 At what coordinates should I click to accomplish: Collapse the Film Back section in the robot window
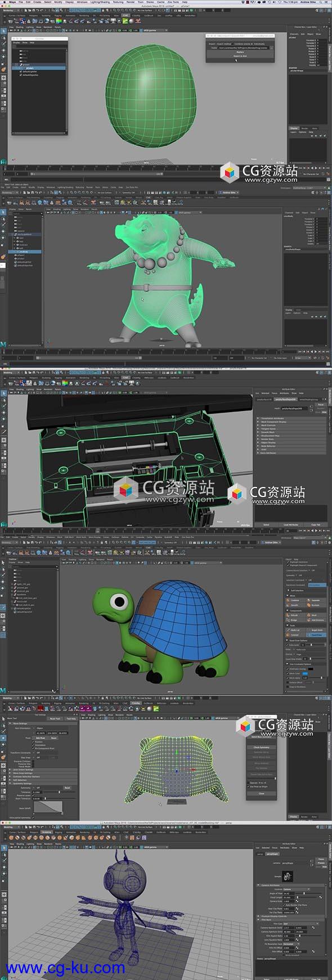pyautogui.click(x=291, y=920)
